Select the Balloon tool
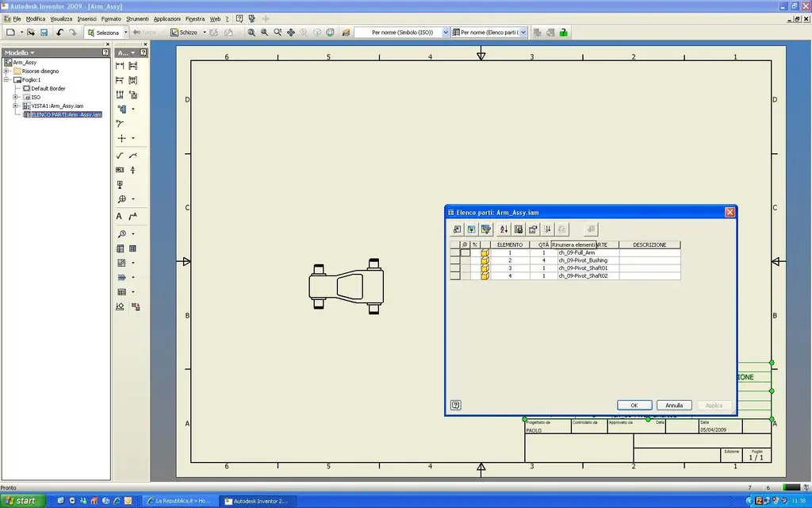Screen dimensions: 812x508 tap(121, 234)
